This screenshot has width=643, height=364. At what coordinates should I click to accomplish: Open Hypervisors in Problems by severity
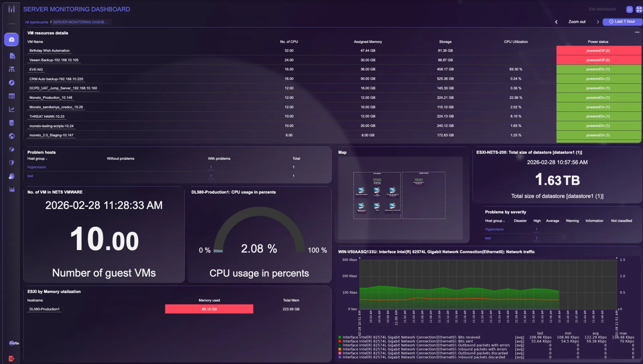[494, 229]
